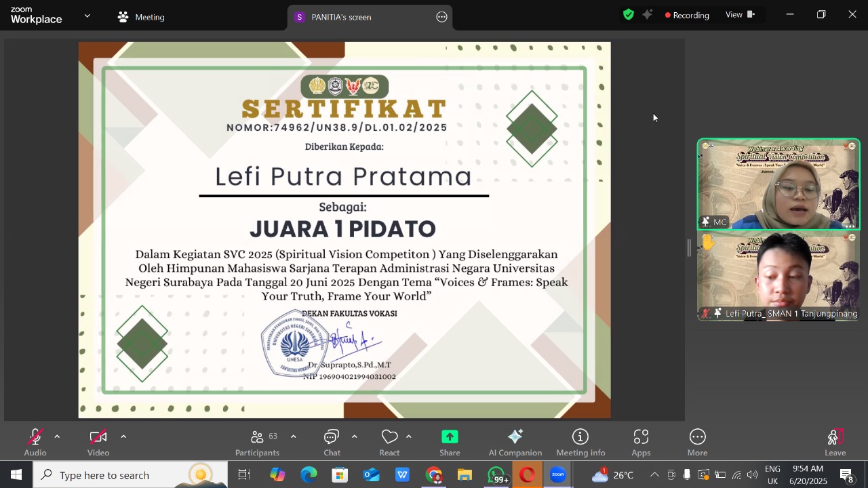Open Google Chrome from the taskbar
Viewport: 868px width, 488px height.
point(434,475)
